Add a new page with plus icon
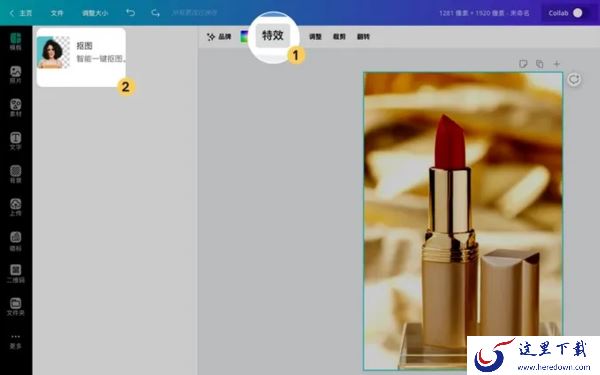This screenshot has width=600, height=375. (556, 64)
